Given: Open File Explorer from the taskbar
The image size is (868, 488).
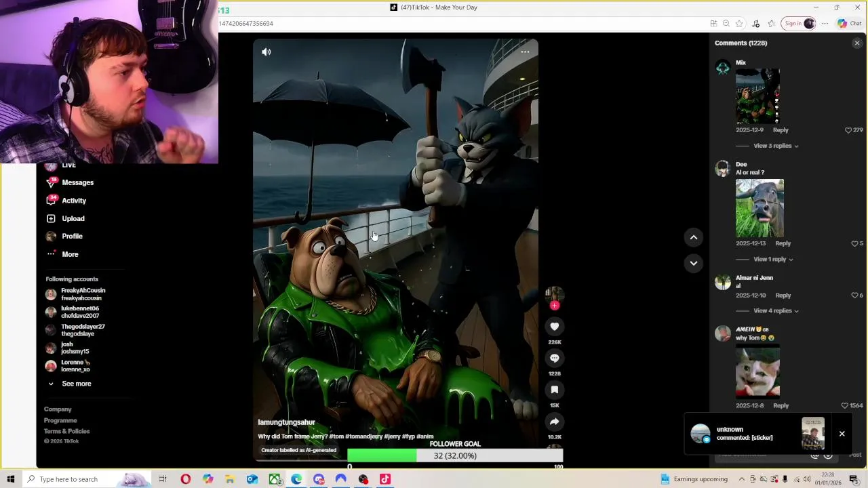Looking at the screenshot, I should coord(230,479).
